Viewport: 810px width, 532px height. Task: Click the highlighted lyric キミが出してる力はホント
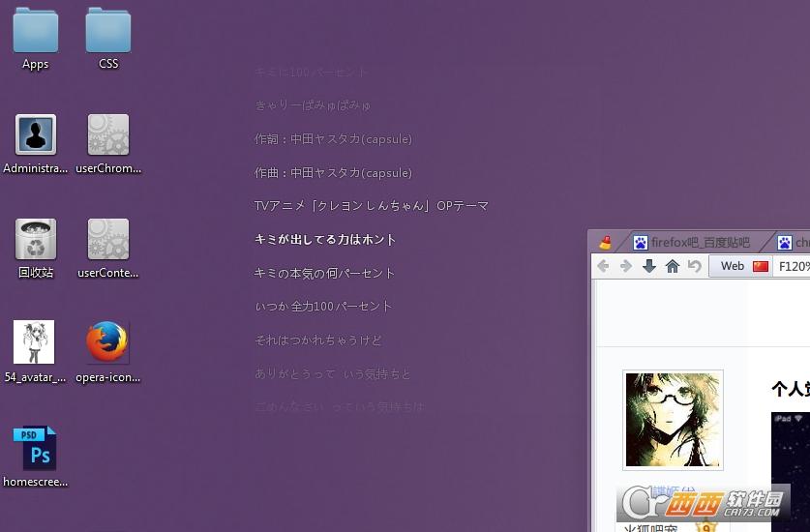[x=325, y=239]
